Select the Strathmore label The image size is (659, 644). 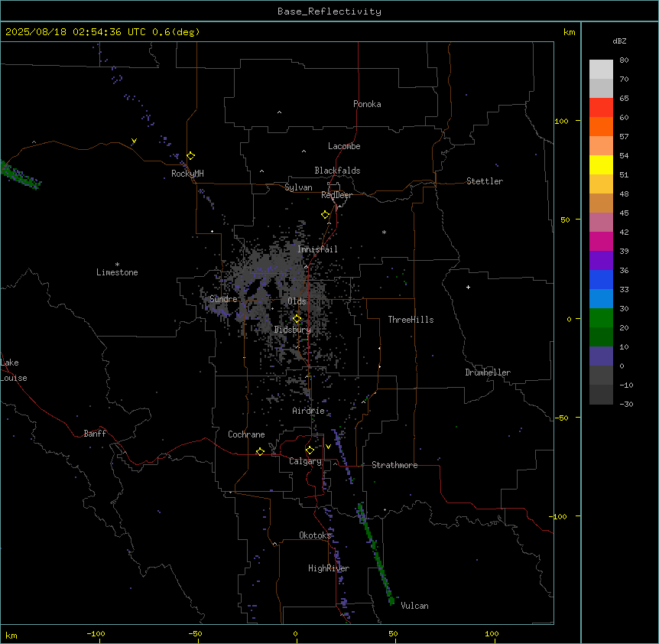tap(394, 465)
